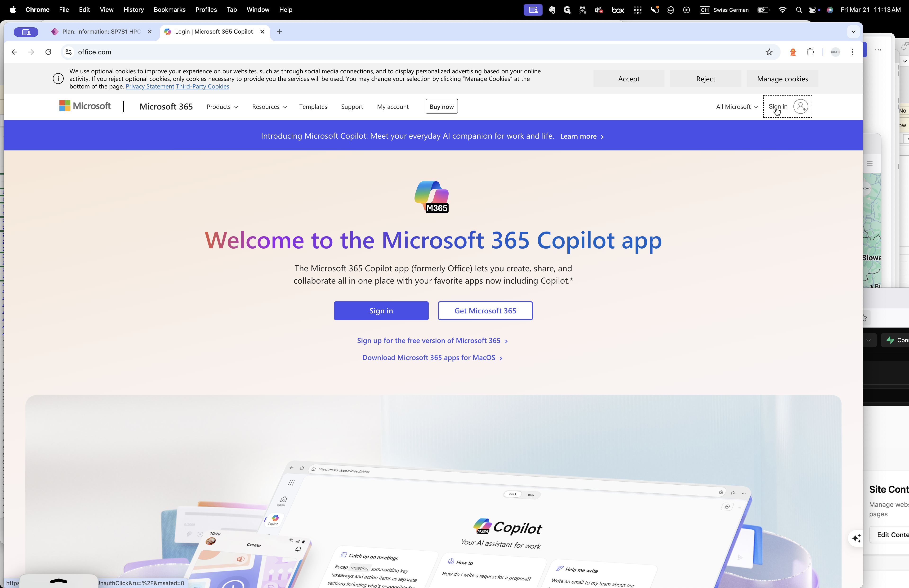The width and height of the screenshot is (909, 588).
Task: Expand the Resources dropdown
Action: pyautogui.click(x=269, y=107)
